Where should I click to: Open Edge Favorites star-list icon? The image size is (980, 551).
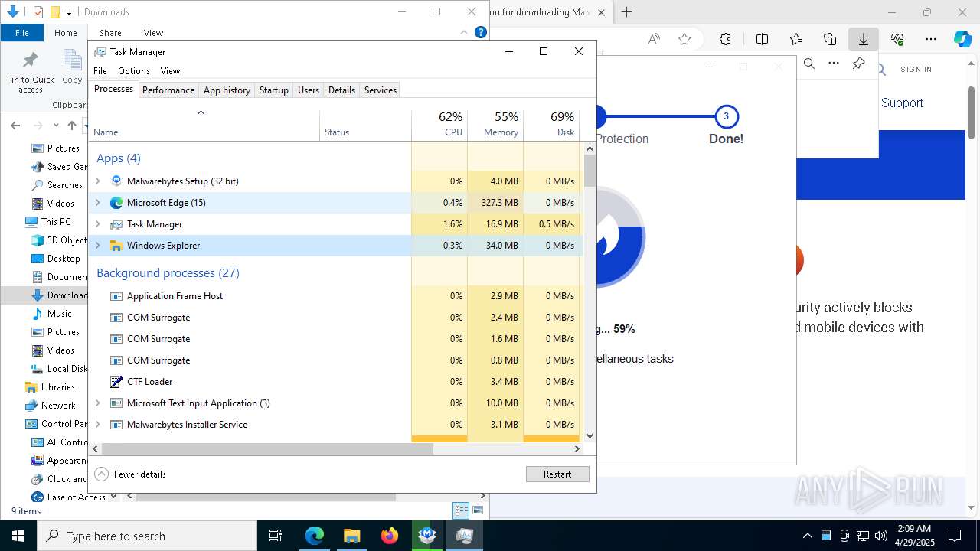(x=796, y=39)
